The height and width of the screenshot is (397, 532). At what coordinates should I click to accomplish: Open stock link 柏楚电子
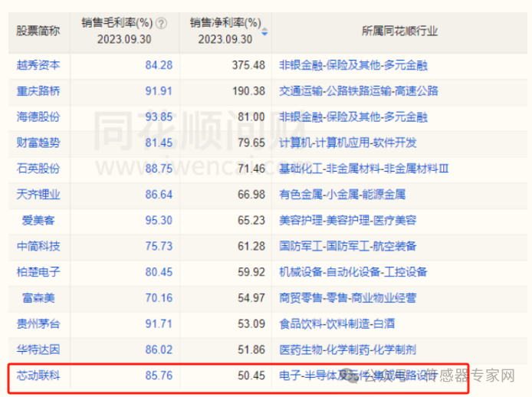(38, 272)
